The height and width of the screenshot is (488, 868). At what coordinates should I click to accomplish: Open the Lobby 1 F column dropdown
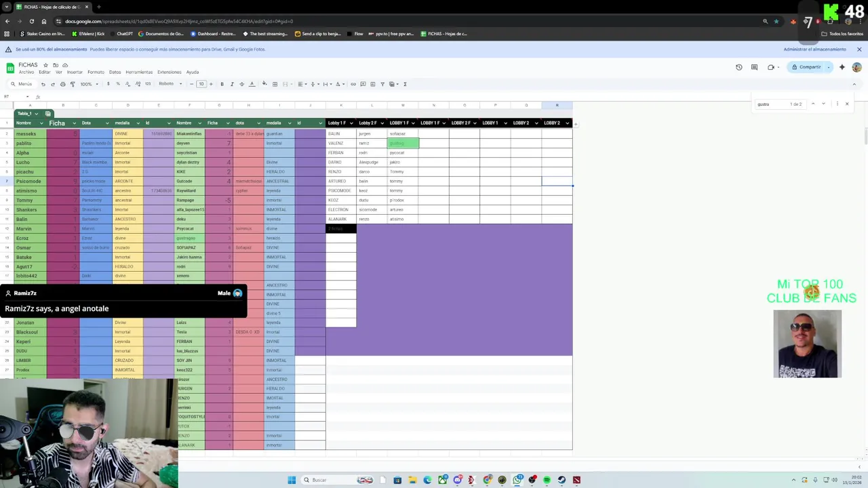tap(351, 123)
